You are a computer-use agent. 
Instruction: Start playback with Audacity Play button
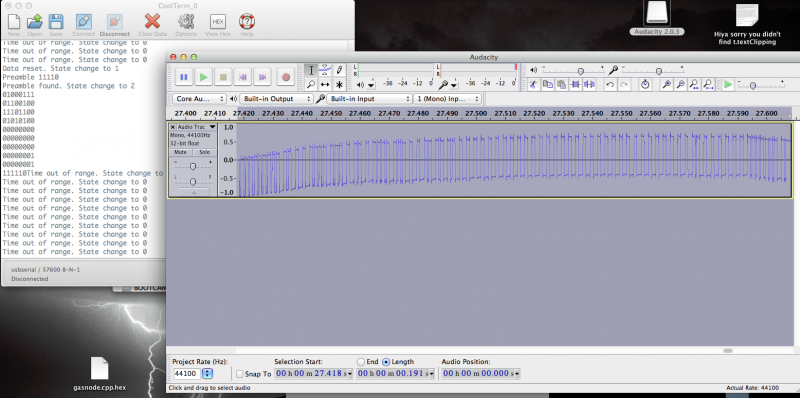click(203, 77)
